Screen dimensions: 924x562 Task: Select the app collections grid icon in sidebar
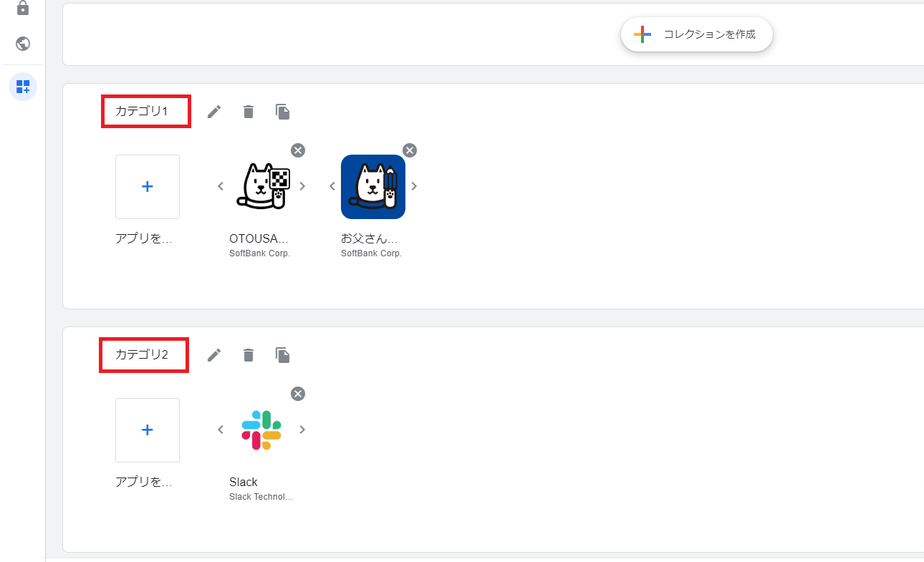pyautogui.click(x=23, y=87)
